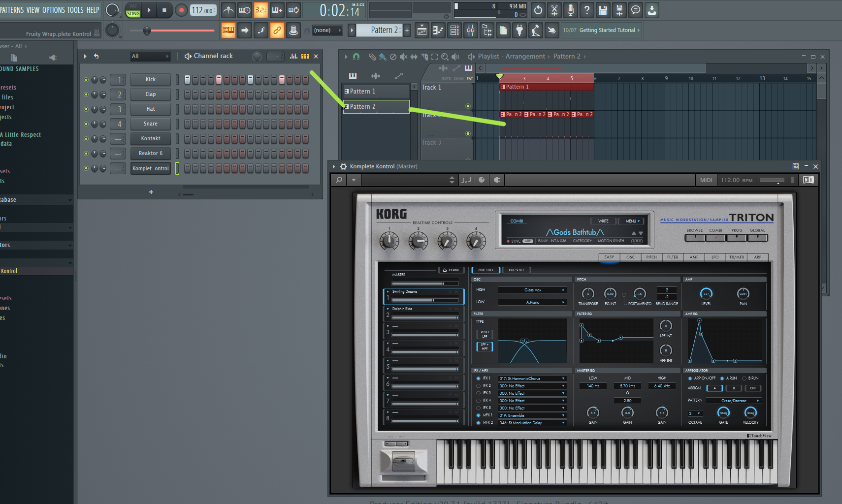The width and height of the screenshot is (842, 504).
Task: Open the OPTIONS menu
Action: coord(54,10)
